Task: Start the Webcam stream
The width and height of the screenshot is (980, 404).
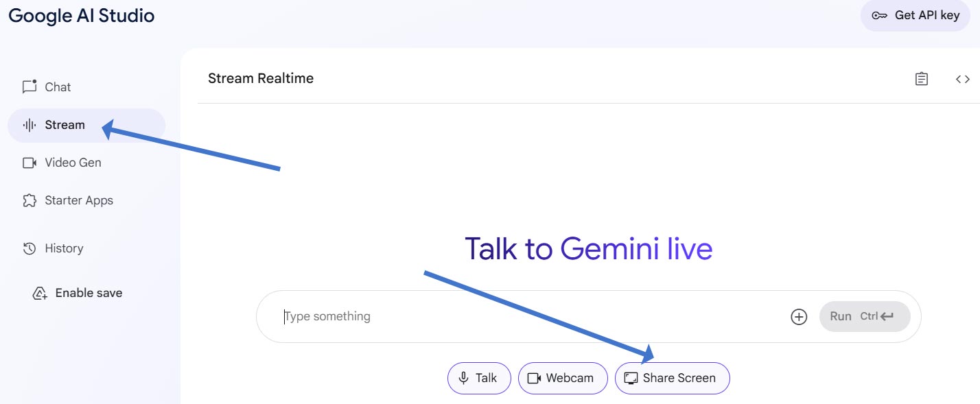Action: 563,378
